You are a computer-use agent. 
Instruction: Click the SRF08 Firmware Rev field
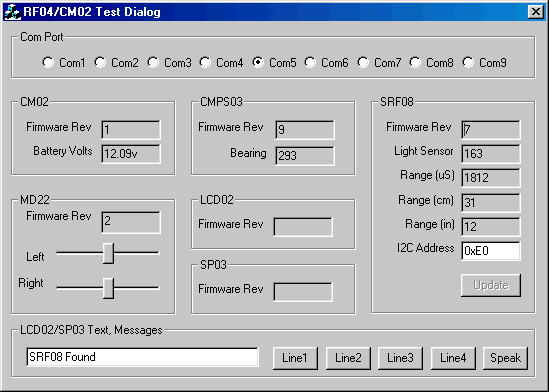pyautogui.click(x=491, y=130)
